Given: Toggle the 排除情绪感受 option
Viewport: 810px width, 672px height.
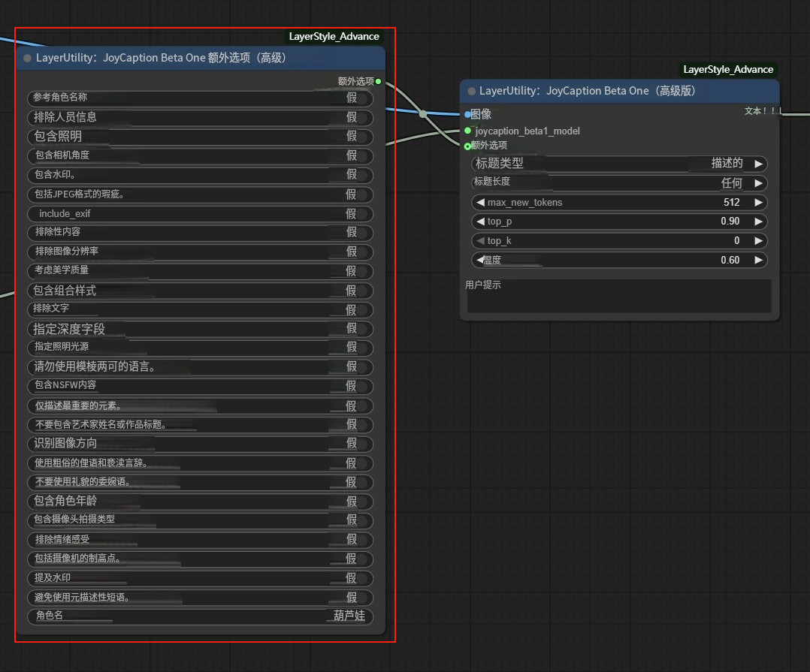Looking at the screenshot, I should click(x=200, y=540).
